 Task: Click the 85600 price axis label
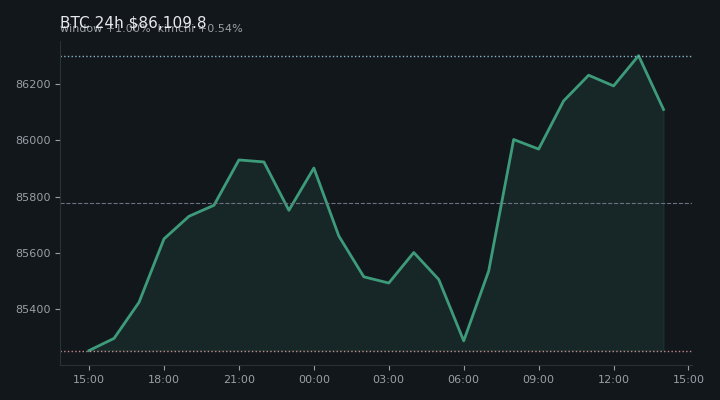(x=33, y=253)
